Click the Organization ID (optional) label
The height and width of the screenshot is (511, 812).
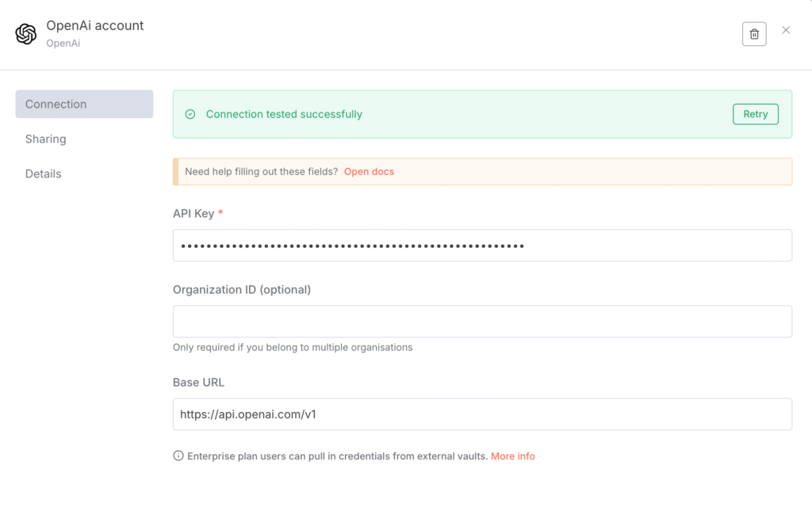[x=242, y=290]
